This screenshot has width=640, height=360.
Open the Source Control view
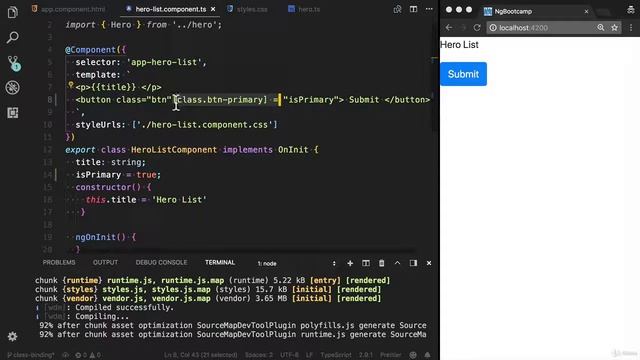pos(13,63)
